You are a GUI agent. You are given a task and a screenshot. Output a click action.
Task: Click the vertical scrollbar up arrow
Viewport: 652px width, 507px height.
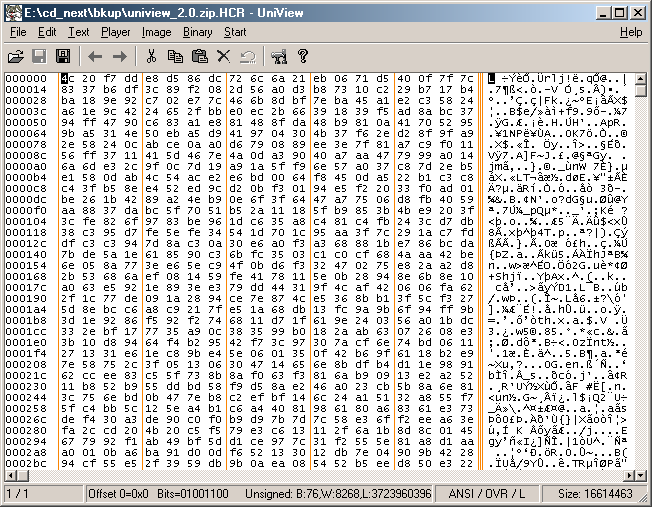[x=641, y=78]
